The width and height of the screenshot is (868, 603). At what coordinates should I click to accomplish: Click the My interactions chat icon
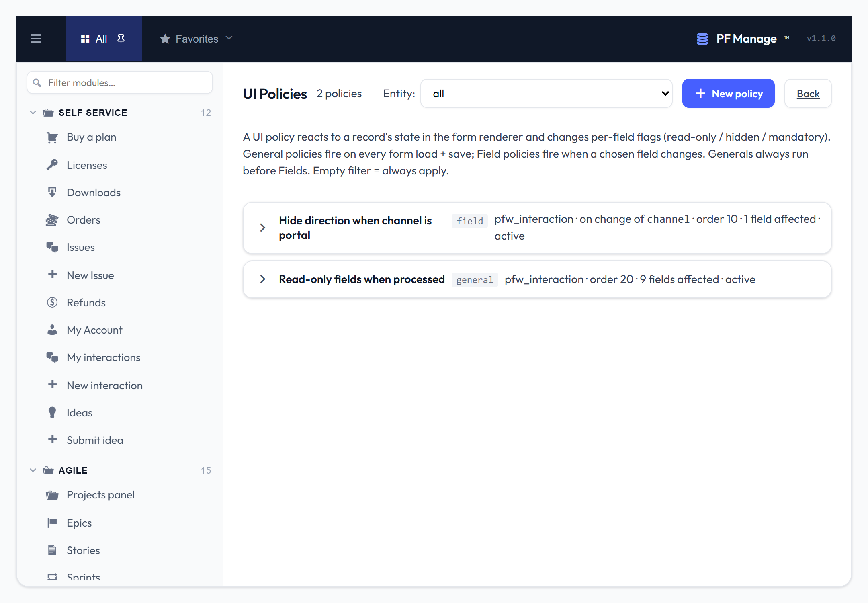(x=52, y=357)
